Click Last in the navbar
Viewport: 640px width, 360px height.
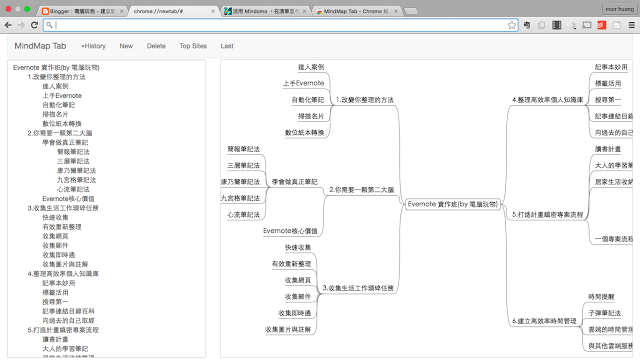click(x=227, y=46)
